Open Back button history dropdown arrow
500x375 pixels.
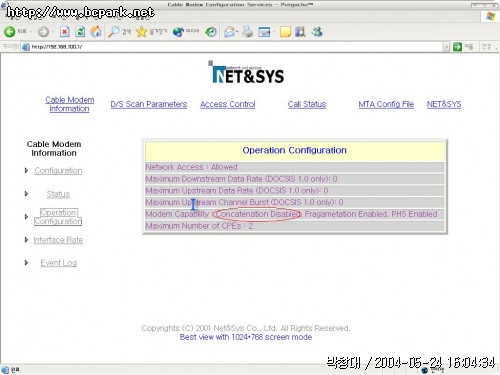click(x=31, y=32)
